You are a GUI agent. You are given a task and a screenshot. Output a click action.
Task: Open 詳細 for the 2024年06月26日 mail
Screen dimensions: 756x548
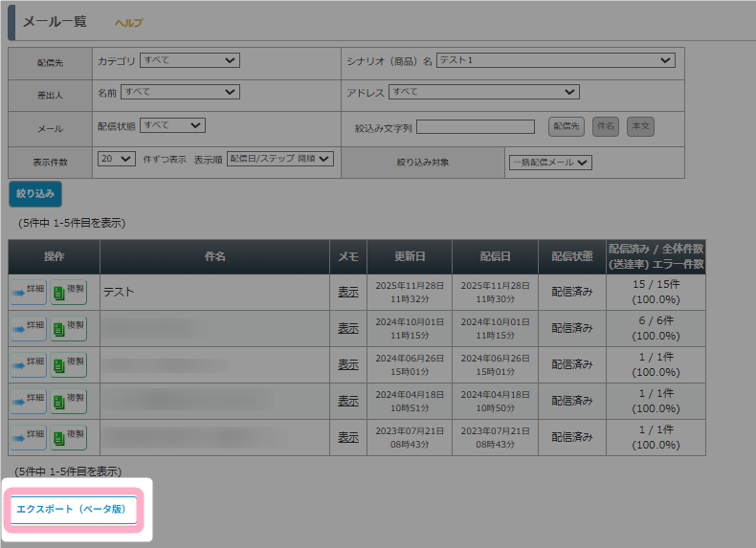tap(28, 364)
